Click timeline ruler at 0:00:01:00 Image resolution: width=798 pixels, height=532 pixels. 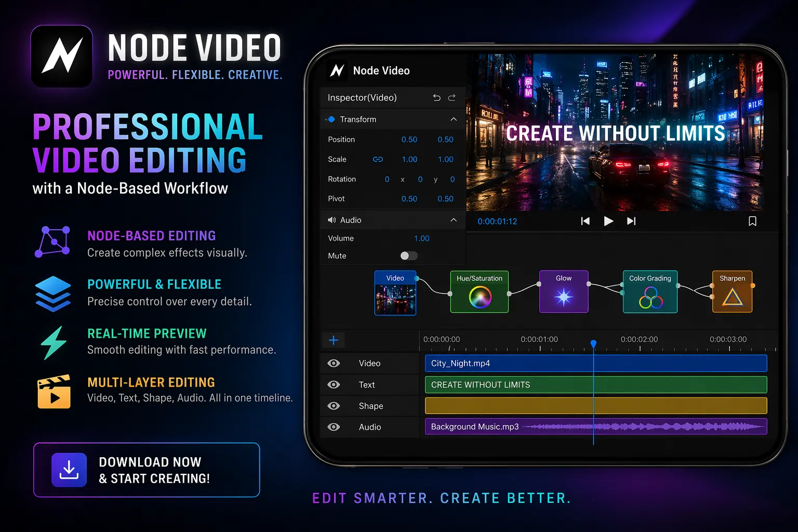tap(539, 339)
